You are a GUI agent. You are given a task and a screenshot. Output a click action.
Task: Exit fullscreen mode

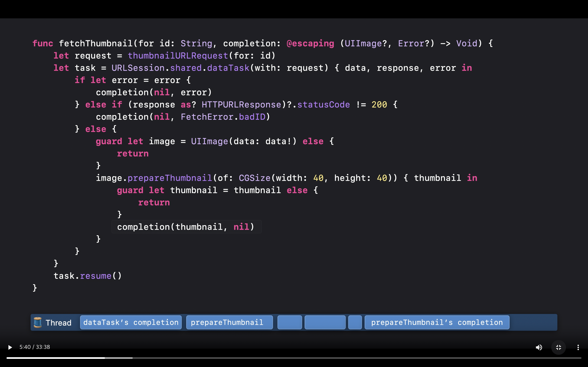(558, 347)
